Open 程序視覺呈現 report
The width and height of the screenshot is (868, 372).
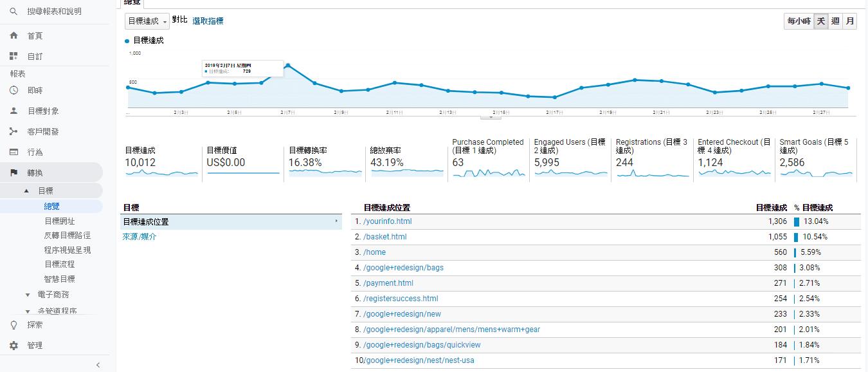(x=68, y=250)
